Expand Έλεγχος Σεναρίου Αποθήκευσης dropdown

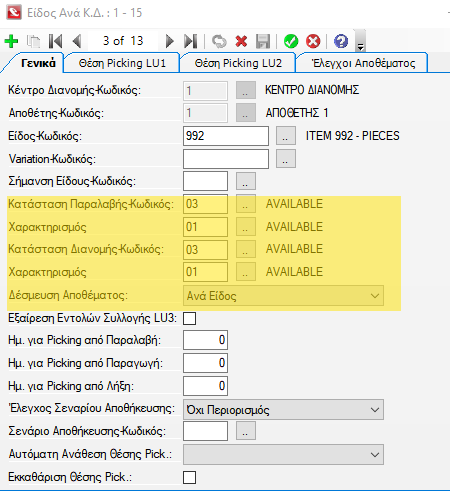pyautogui.click(x=283, y=409)
